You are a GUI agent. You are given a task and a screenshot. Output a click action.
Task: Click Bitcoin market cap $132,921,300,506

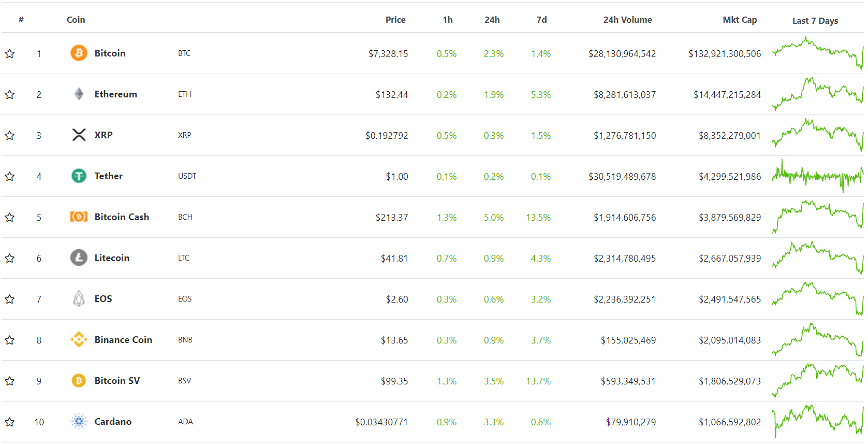[x=725, y=54]
